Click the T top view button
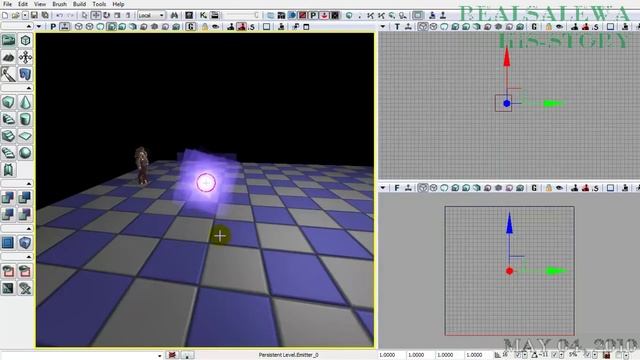 coord(397,27)
